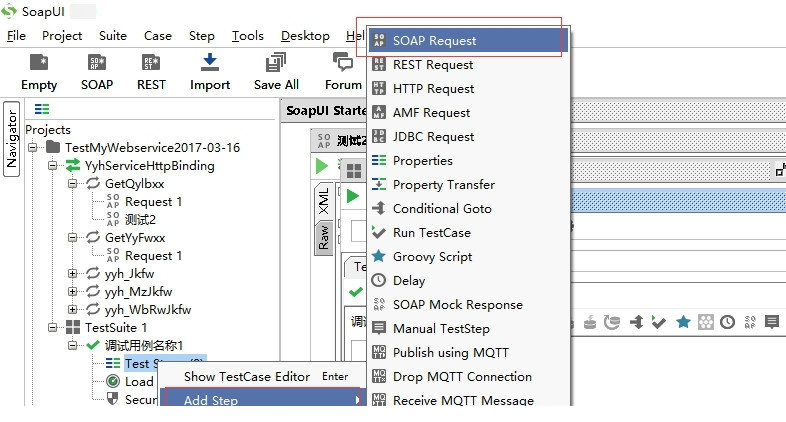Open the Case menu
786x422 pixels.
(x=158, y=36)
